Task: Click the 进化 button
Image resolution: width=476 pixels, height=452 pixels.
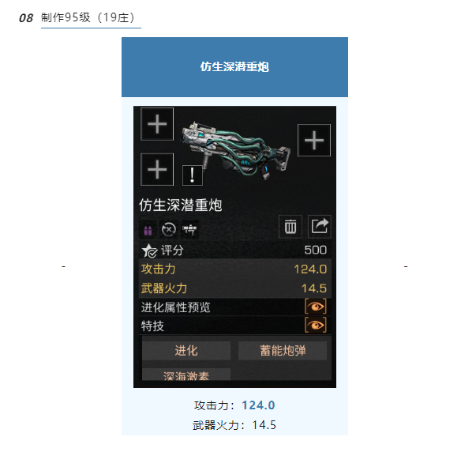Action: click(186, 351)
